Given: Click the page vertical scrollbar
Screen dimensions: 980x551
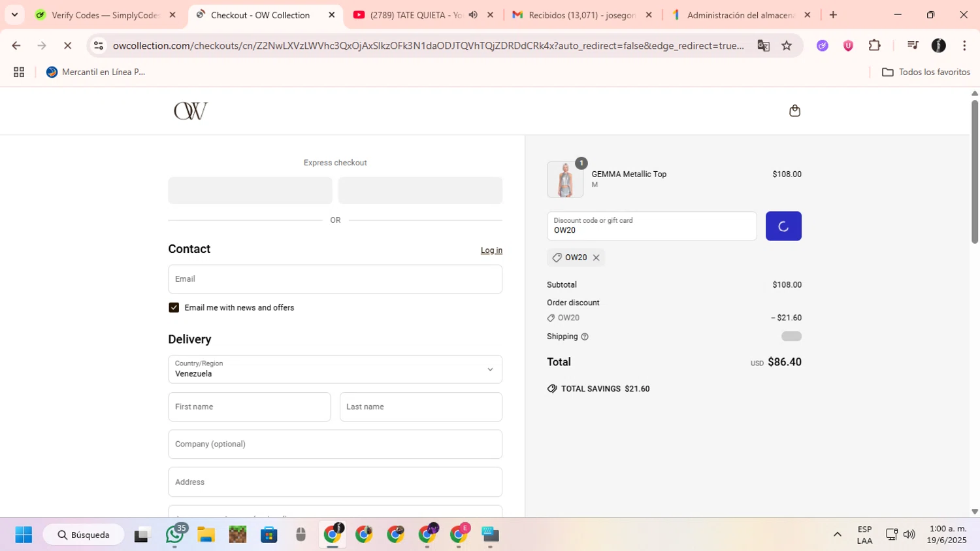Looking at the screenshot, I should pyautogui.click(x=975, y=171).
